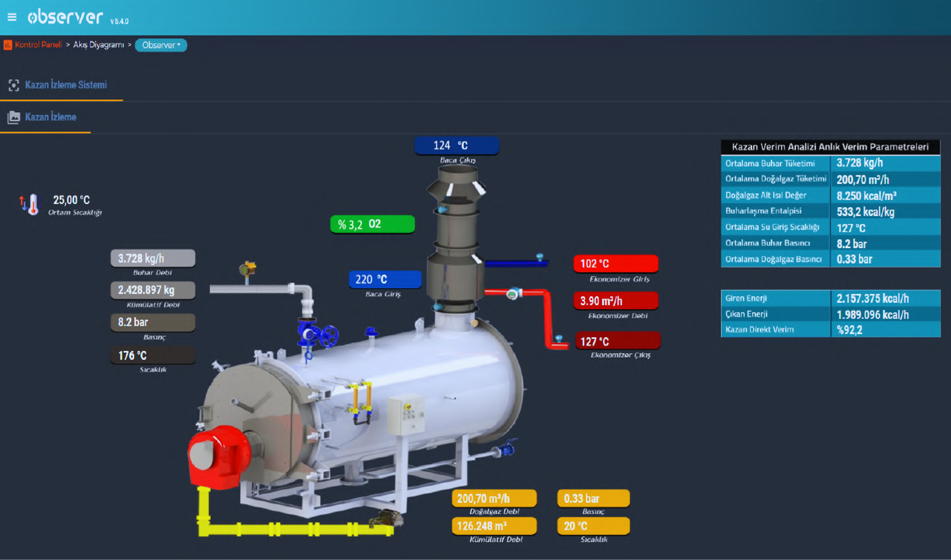Click the Akış Diyagramı breadcrumb item
The width and height of the screenshot is (951, 560).
coord(98,44)
